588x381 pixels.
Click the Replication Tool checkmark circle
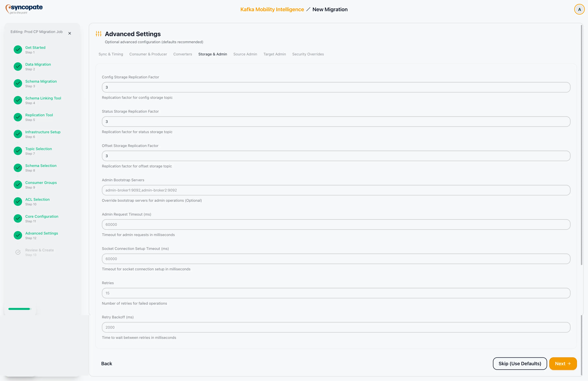17,117
